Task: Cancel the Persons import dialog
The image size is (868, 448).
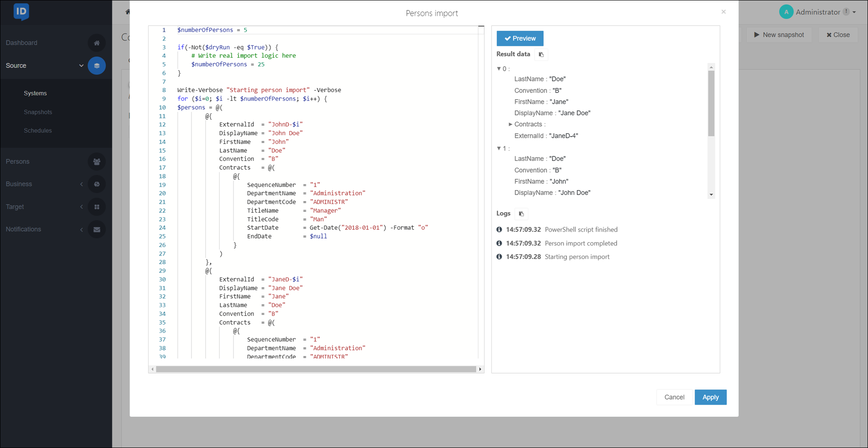Action: click(674, 397)
